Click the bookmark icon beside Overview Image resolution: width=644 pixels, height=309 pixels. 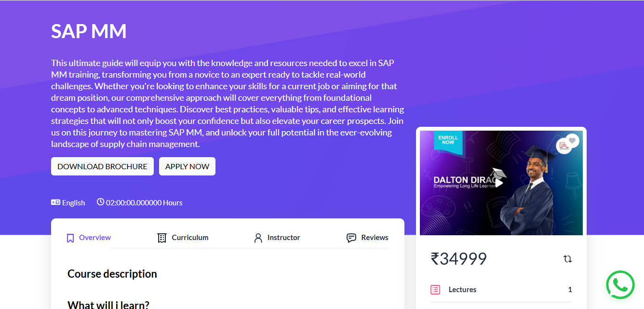tap(70, 238)
